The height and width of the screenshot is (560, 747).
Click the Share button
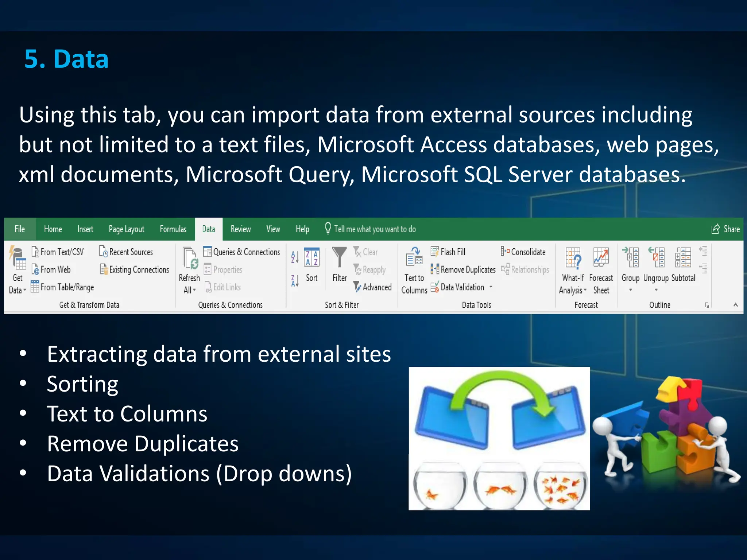point(725,229)
